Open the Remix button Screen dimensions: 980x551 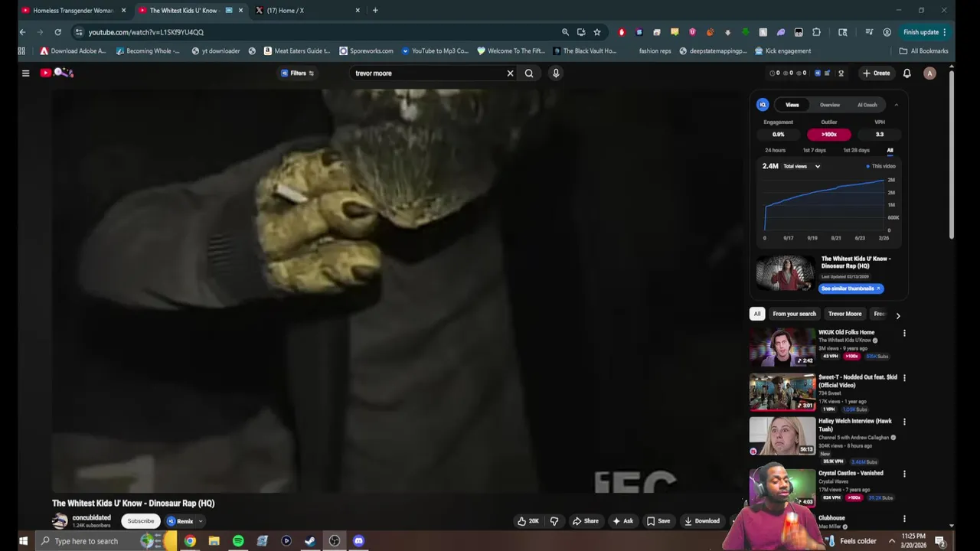coord(181,521)
